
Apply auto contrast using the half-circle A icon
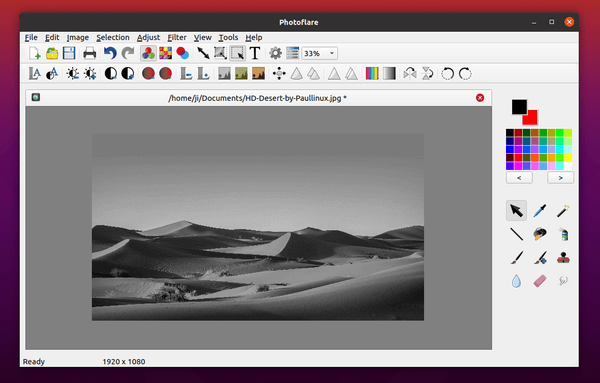52,73
